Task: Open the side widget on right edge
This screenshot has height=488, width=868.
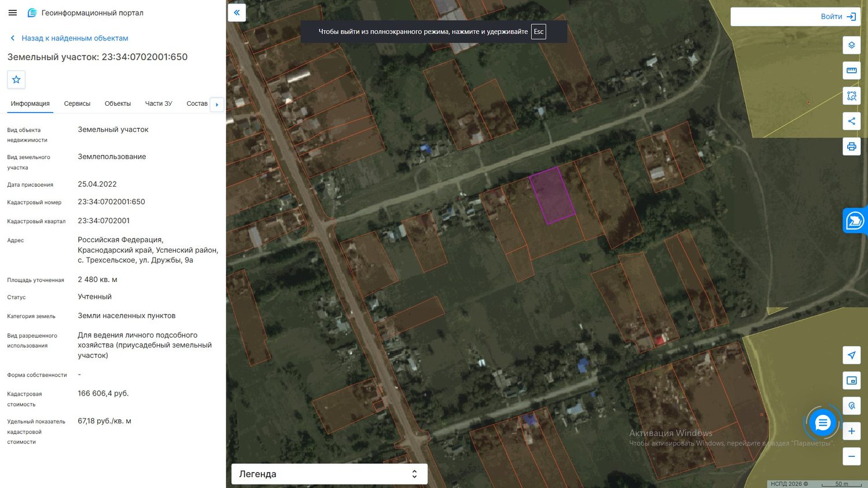Action: [x=855, y=221]
